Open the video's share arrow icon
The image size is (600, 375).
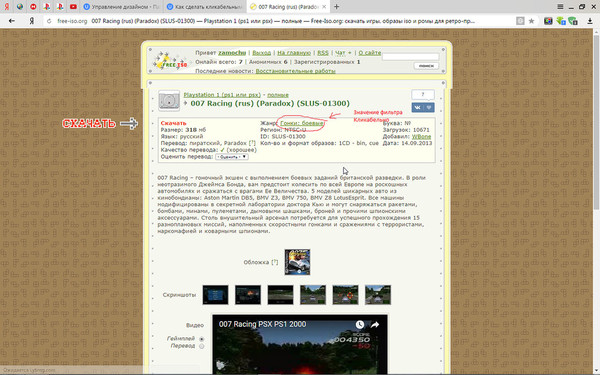click(375, 324)
